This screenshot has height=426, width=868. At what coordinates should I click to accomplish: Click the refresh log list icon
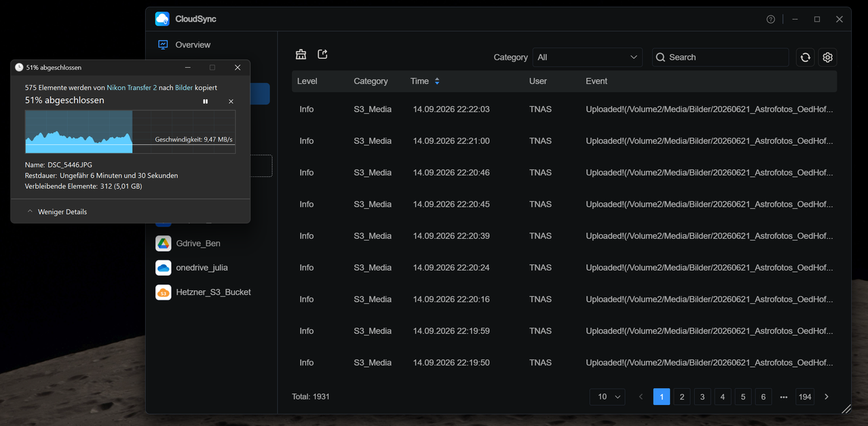click(806, 58)
